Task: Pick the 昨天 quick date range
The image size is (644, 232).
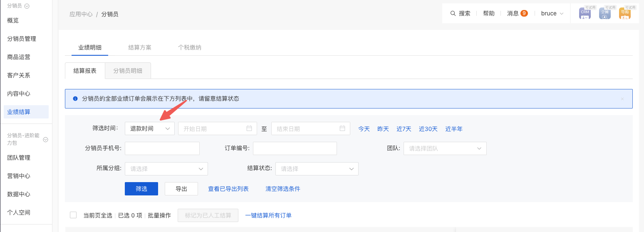Action: point(383,129)
